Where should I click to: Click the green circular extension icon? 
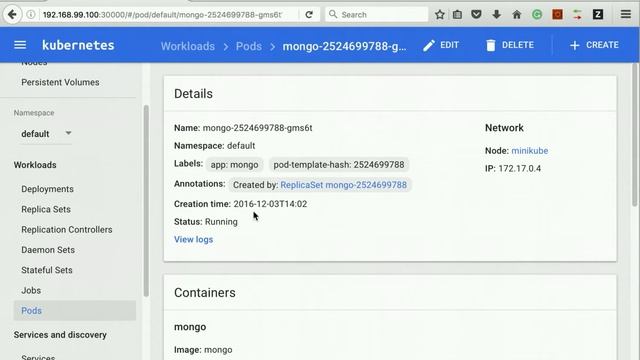(x=537, y=15)
